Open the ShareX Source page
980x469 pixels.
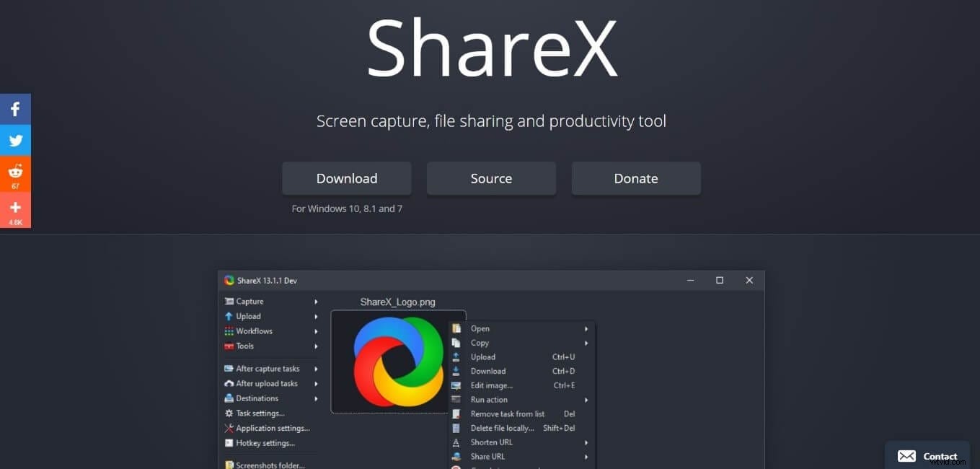[491, 178]
